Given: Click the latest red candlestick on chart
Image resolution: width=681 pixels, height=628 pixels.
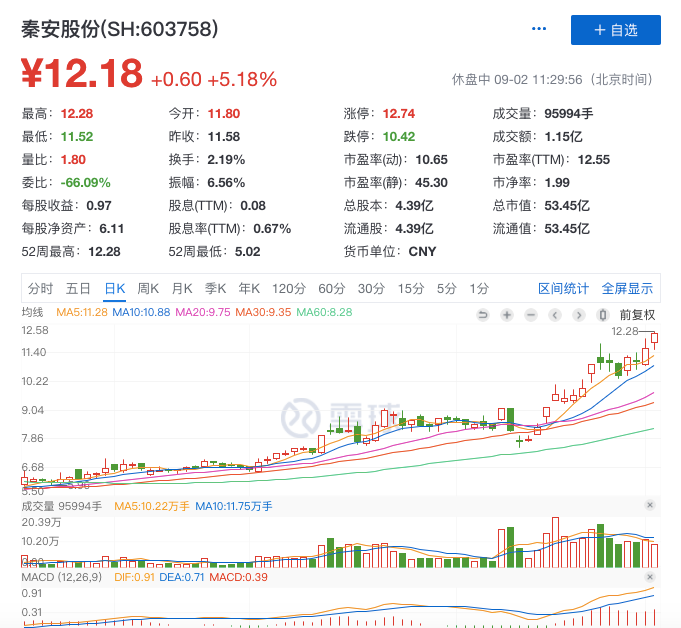Looking at the screenshot, I should [654, 339].
